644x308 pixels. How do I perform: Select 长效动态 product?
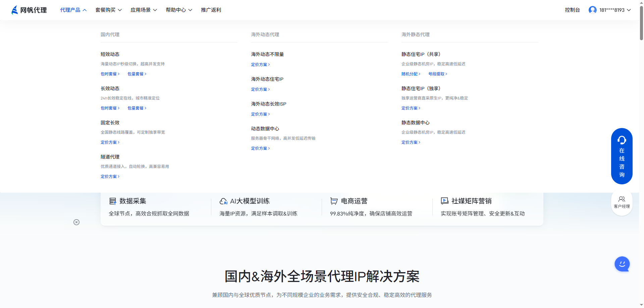click(110, 88)
